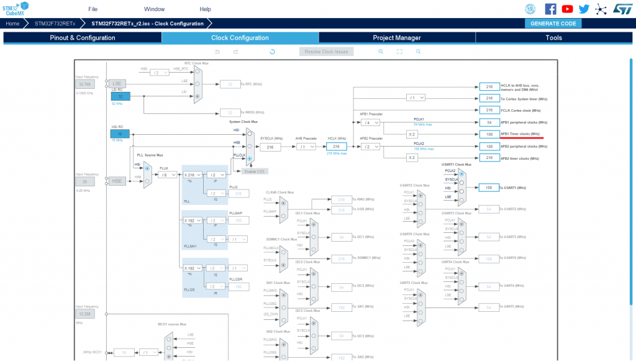Select PLLCLK in System Clock Mux
The width and height of the screenshot is (636, 364).
point(250,158)
